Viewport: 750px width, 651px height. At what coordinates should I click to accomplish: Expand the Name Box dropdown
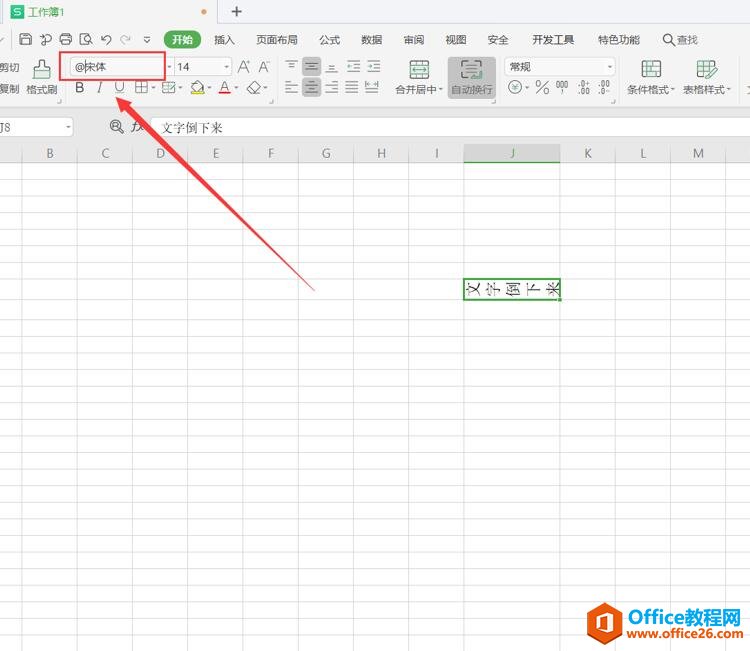click(x=68, y=127)
